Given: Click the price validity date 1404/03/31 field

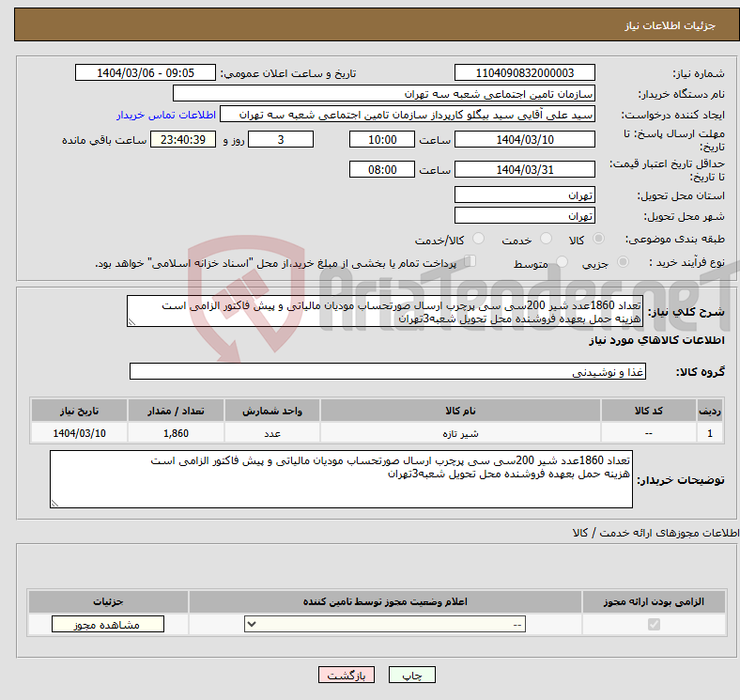Looking at the screenshot, I should 525,169.
